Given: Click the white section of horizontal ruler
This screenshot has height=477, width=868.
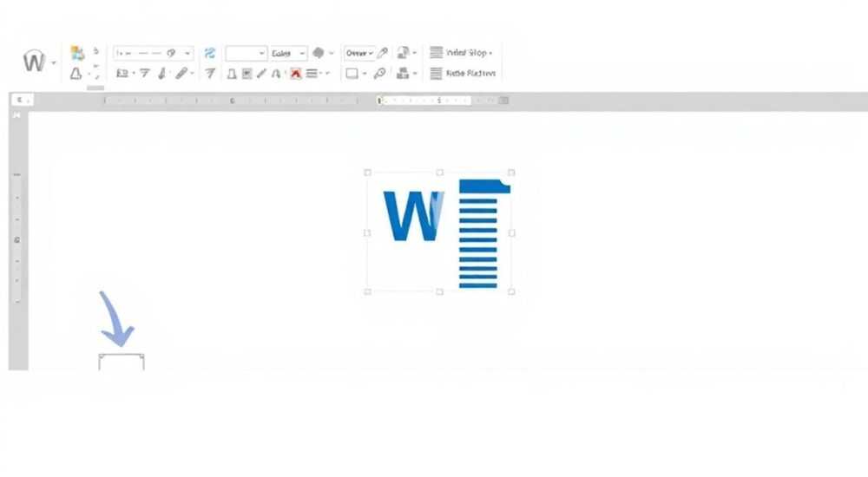Looking at the screenshot, I should pyautogui.click(x=424, y=100).
